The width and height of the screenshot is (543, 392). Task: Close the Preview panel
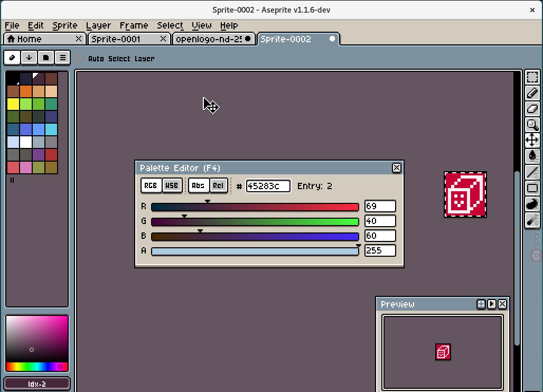point(502,304)
